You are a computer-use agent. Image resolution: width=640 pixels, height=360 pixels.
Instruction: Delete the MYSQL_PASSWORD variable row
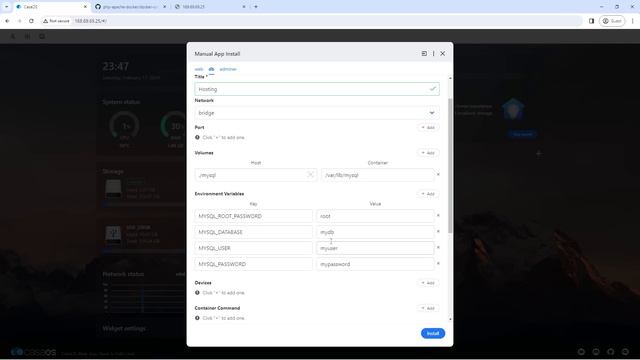tap(438, 263)
